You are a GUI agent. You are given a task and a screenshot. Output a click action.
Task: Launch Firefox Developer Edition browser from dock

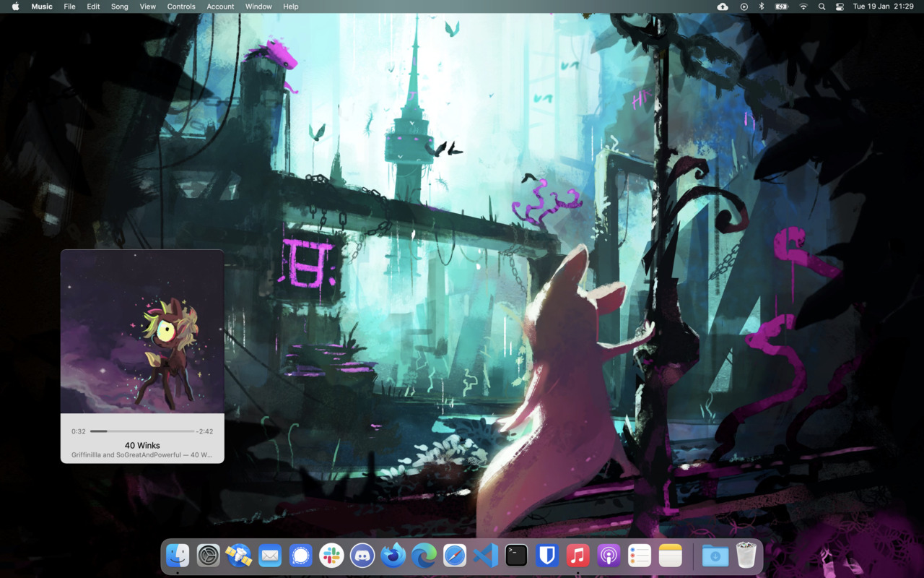coord(393,556)
